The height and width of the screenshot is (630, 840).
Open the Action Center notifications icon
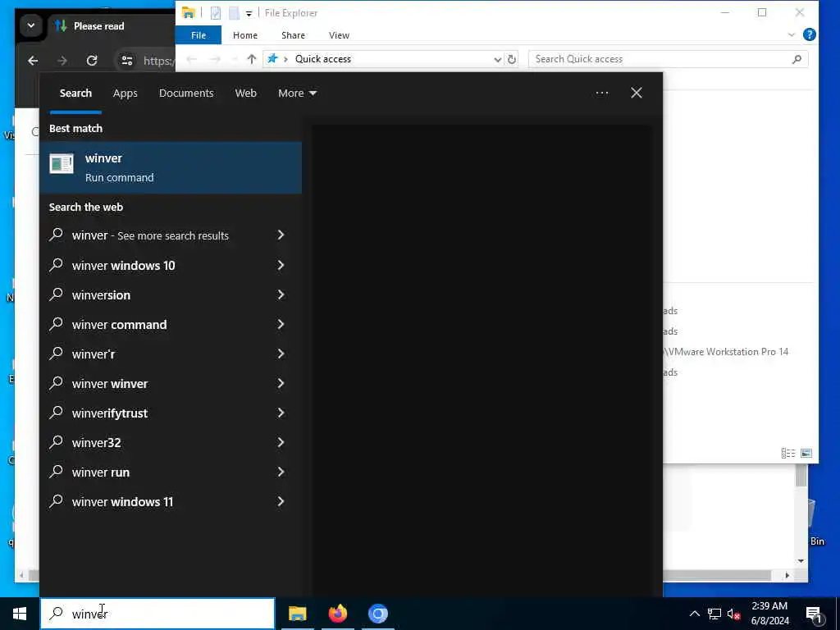[x=814, y=614]
